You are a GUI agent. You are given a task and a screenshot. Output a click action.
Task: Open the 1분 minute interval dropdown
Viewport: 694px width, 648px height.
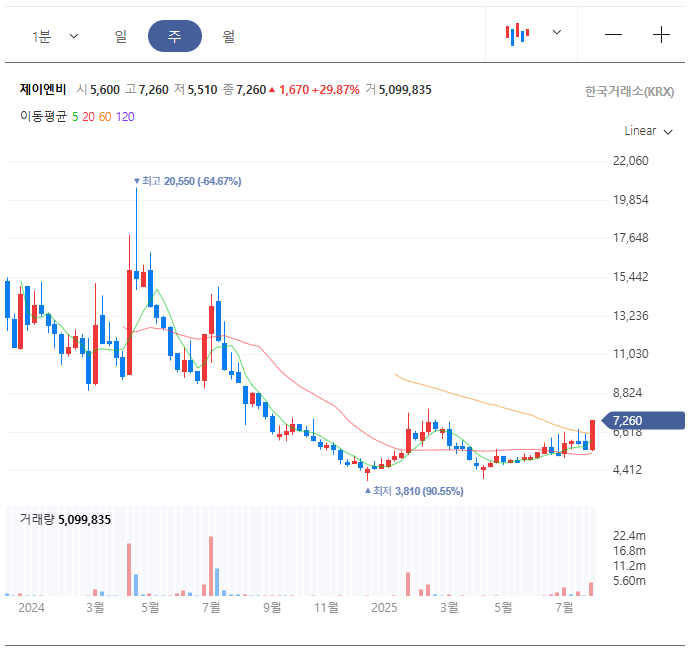[x=55, y=36]
